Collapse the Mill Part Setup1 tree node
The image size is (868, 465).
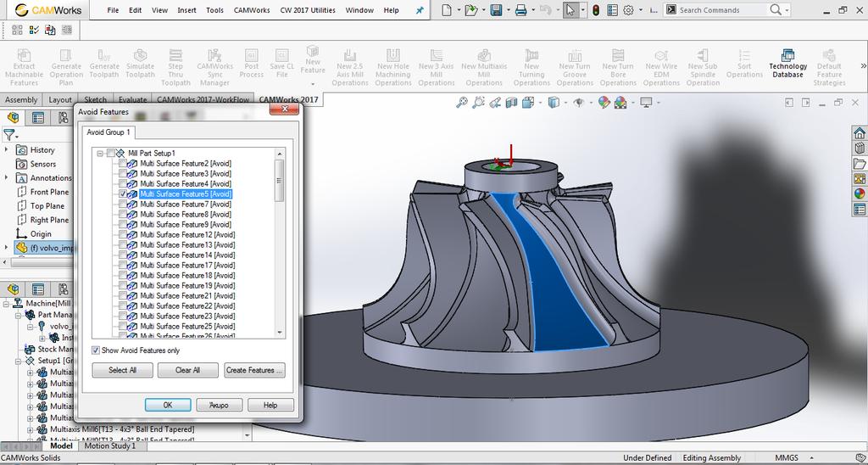pos(100,153)
